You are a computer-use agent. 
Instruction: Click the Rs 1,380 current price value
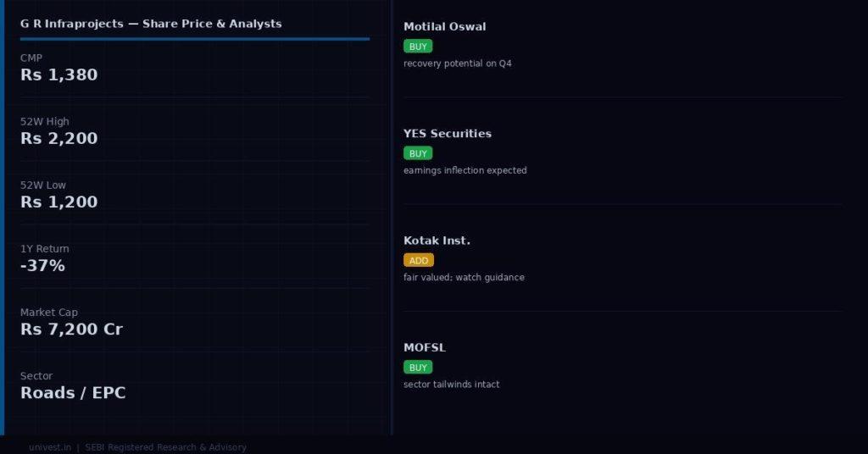(x=59, y=75)
